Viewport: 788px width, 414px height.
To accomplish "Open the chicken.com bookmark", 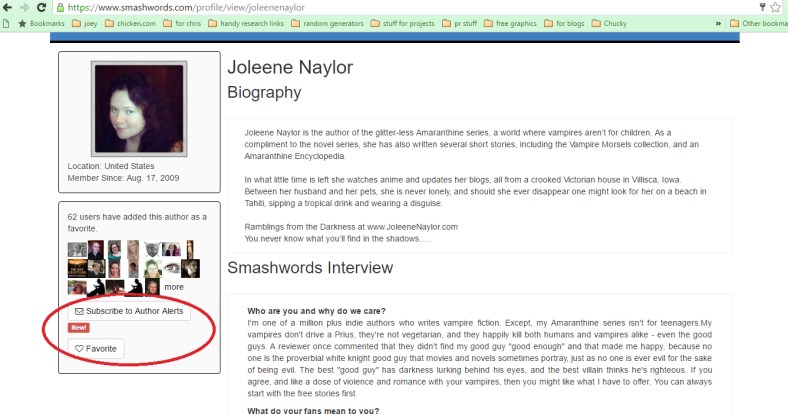I will point(140,22).
